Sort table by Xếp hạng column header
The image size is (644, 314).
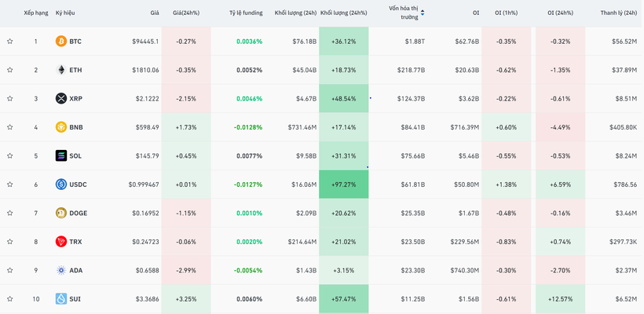point(35,13)
